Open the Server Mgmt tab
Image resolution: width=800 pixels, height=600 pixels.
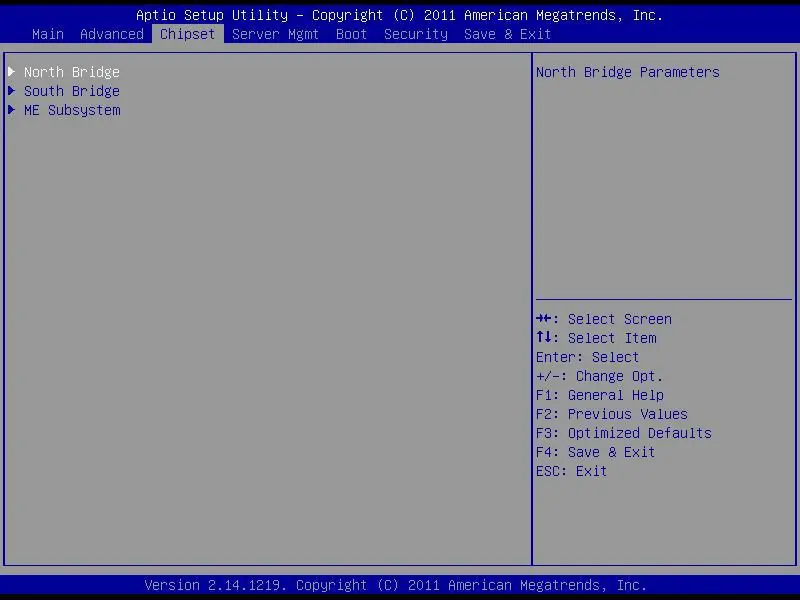(276, 34)
